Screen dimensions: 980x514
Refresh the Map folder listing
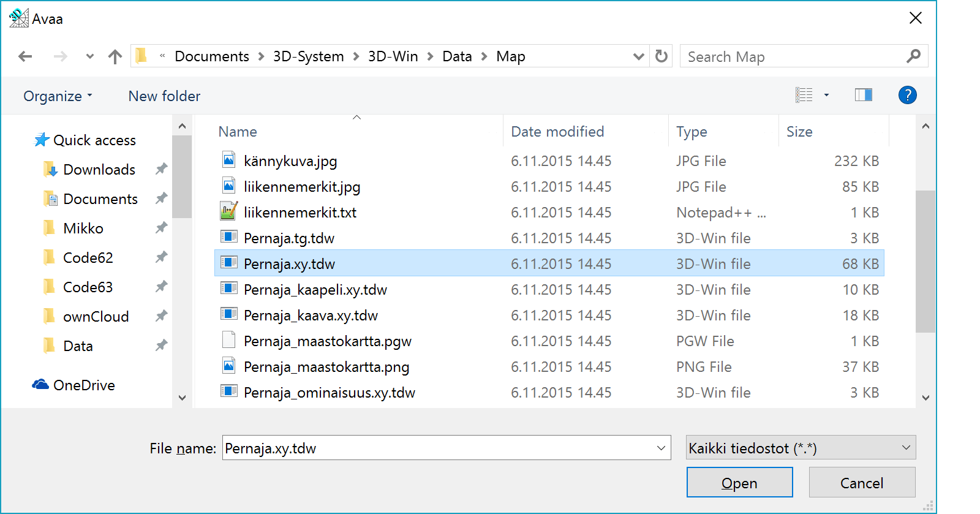[x=661, y=56]
